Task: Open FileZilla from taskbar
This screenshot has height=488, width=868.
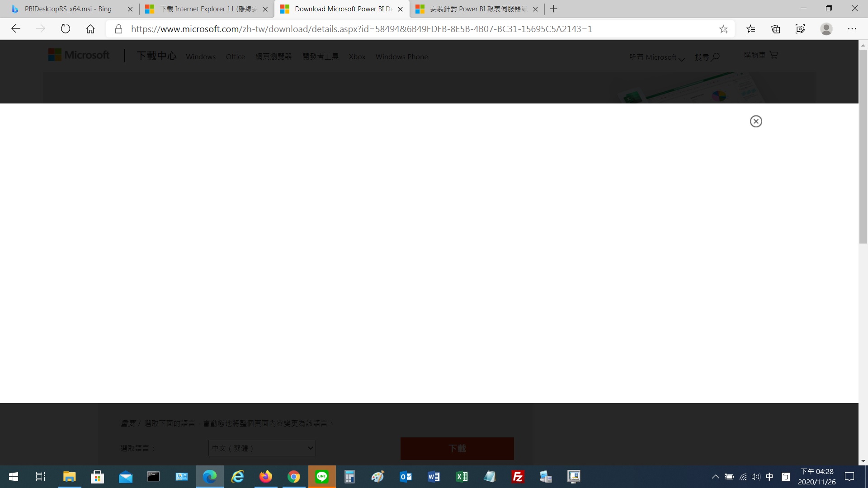Action: (518, 477)
